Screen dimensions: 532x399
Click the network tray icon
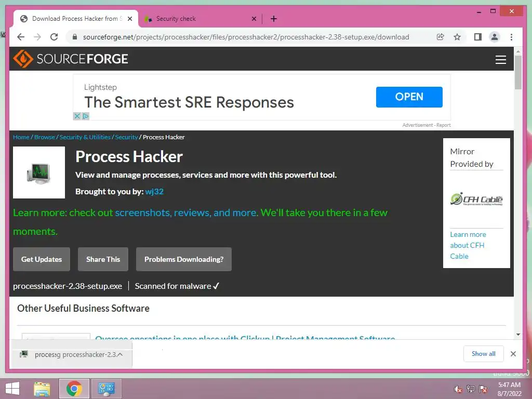pos(470,389)
